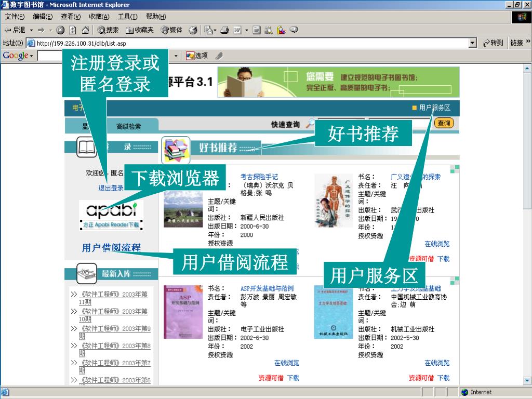Open the 工具(T) menu

click(x=127, y=17)
